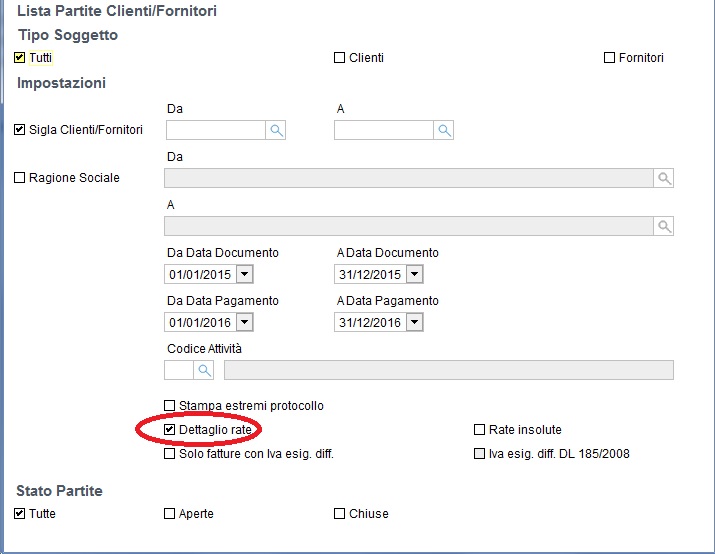715x554 pixels.
Task: Open lookup for Sigla Clienti/Fornitori A field
Action: coord(444,130)
